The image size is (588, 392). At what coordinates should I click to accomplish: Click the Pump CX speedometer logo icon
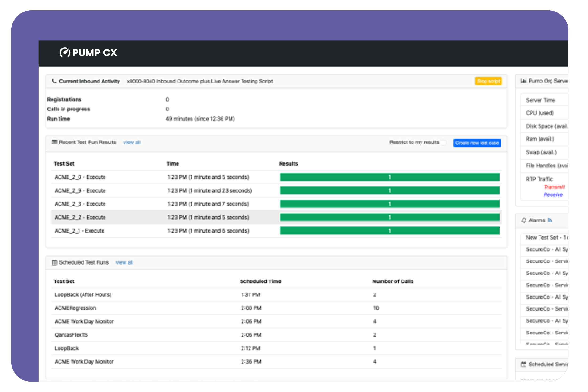pos(65,52)
